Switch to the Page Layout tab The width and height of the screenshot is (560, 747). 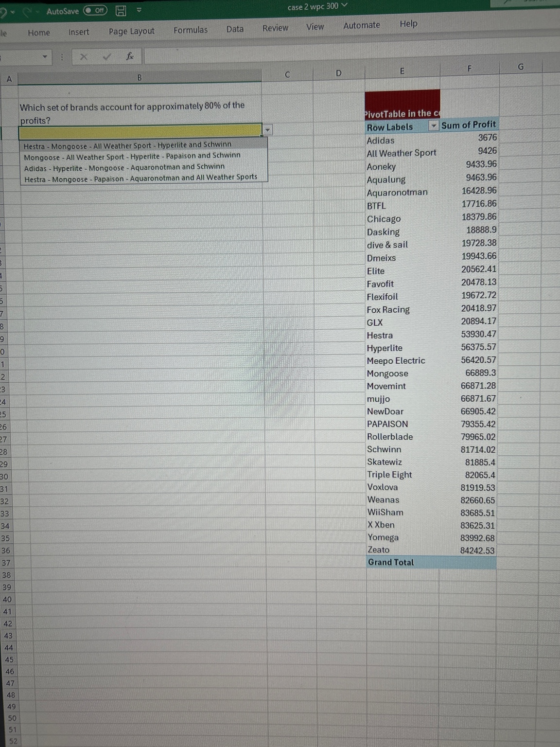[131, 31]
